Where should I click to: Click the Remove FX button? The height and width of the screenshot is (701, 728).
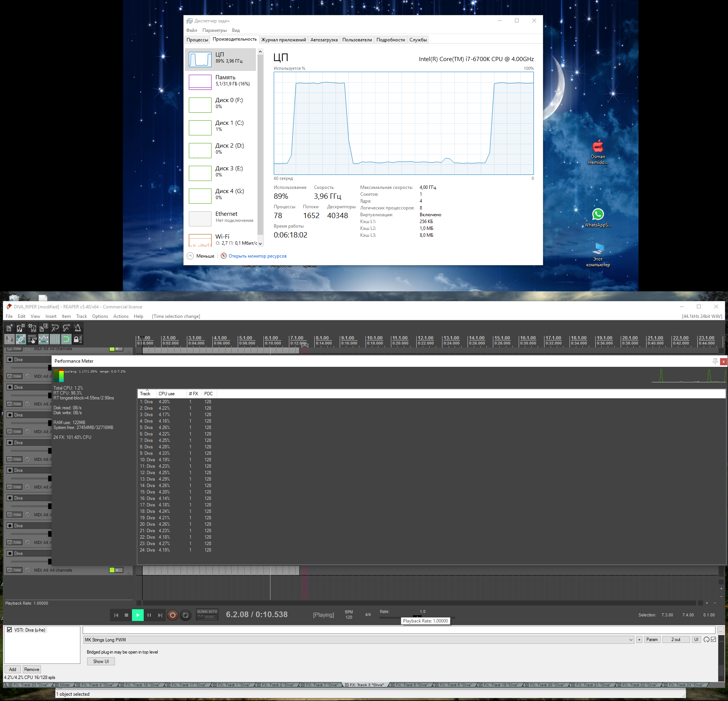pyautogui.click(x=32, y=670)
